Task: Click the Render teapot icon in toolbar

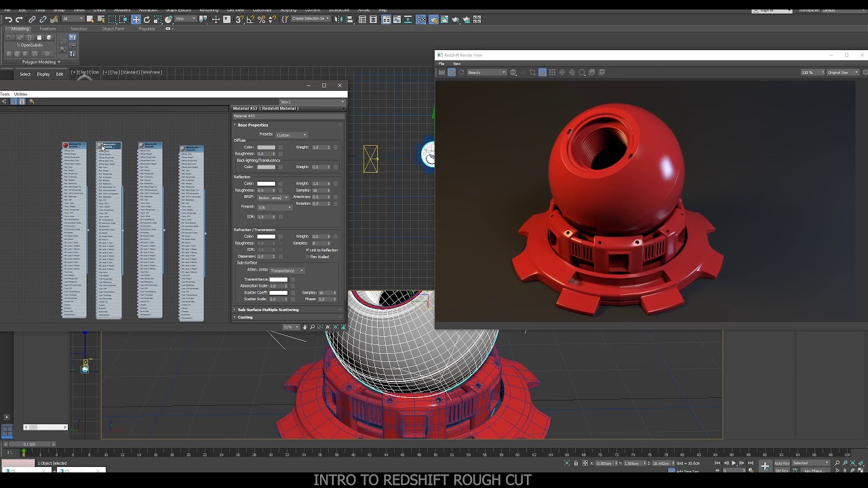Action: [456, 20]
